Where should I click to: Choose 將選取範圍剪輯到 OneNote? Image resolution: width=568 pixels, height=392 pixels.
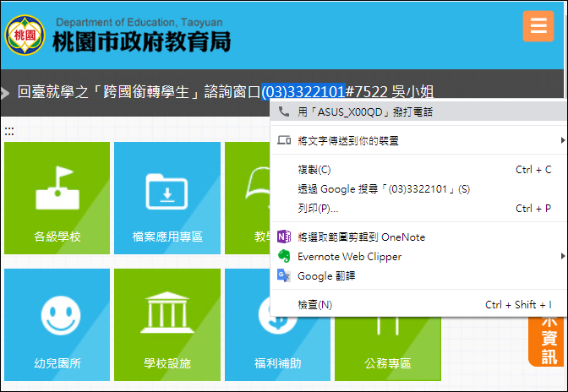(418, 237)
